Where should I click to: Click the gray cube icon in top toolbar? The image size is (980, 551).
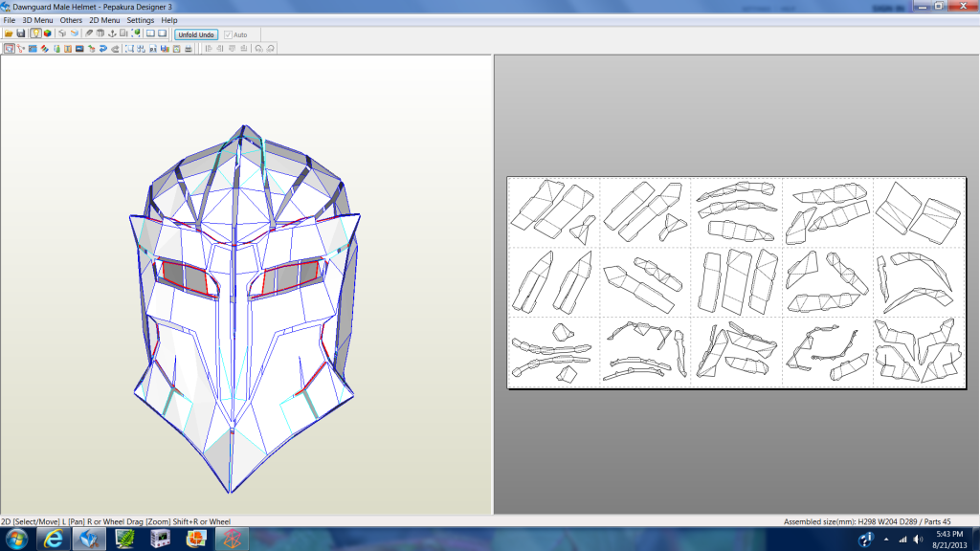62,33
